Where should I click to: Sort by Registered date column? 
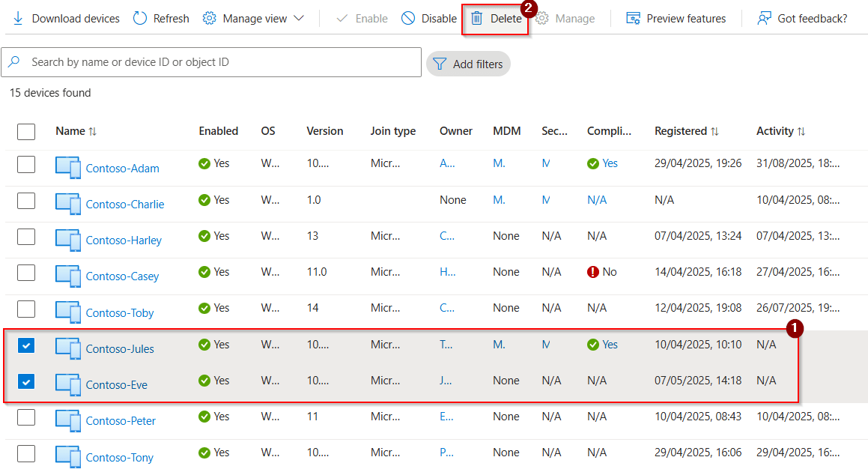click(714, 131)
